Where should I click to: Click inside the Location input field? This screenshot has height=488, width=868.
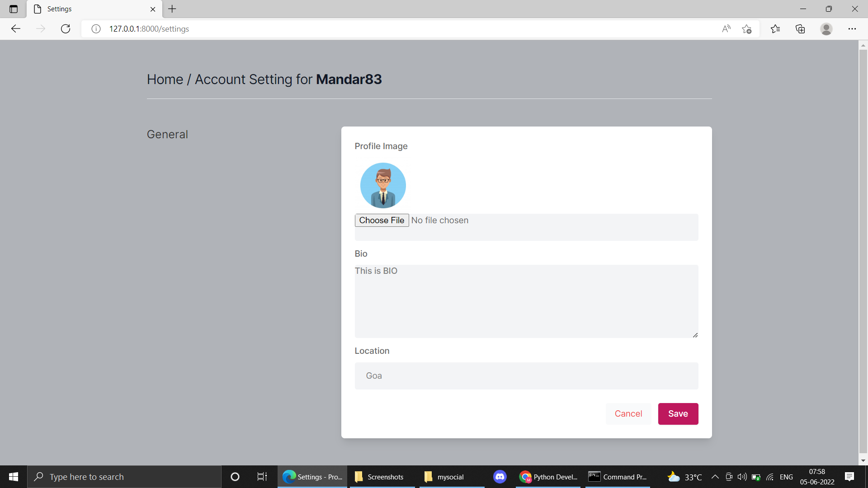[x=526, y=375]
